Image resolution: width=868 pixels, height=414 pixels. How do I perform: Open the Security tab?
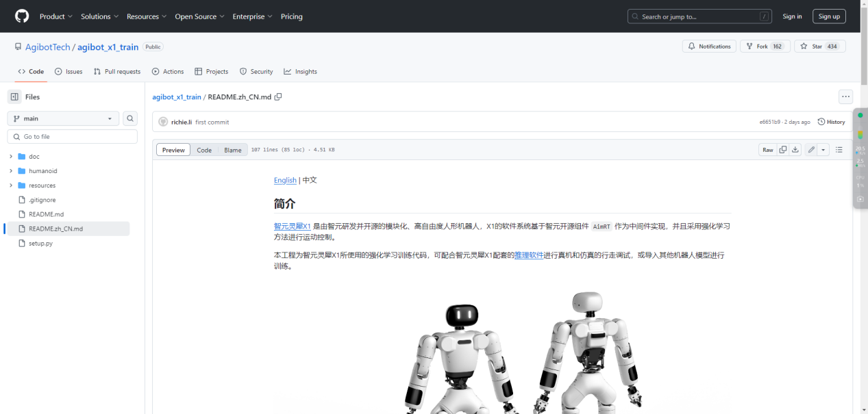point(256,71)
